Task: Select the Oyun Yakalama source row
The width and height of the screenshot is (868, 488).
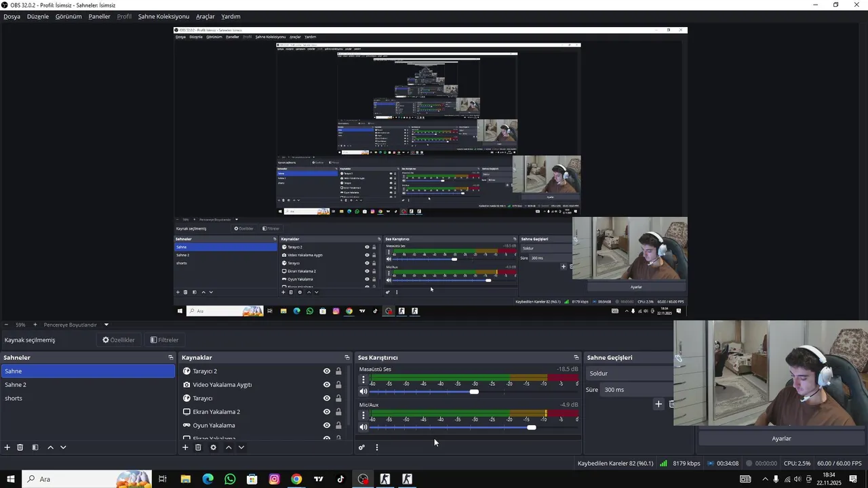Action: click(264, 425)
